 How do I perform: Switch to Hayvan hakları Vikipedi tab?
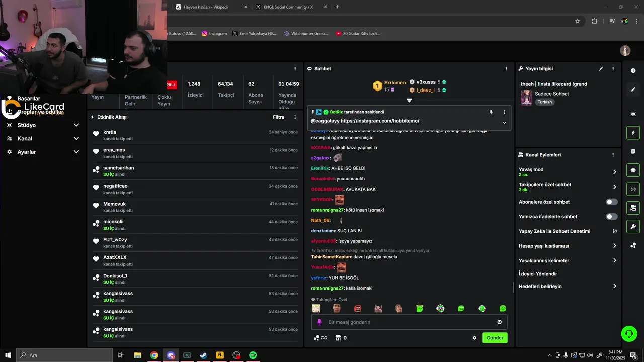(x=211, y=7)
